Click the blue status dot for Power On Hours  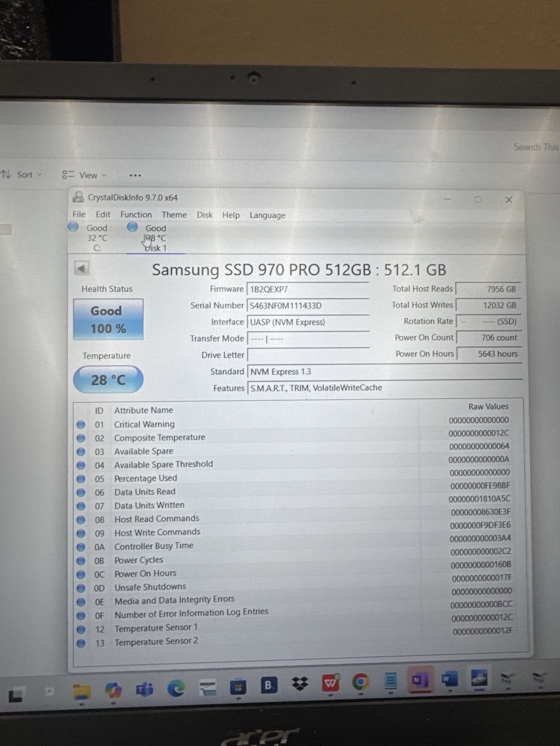click(x=81, y=574)
